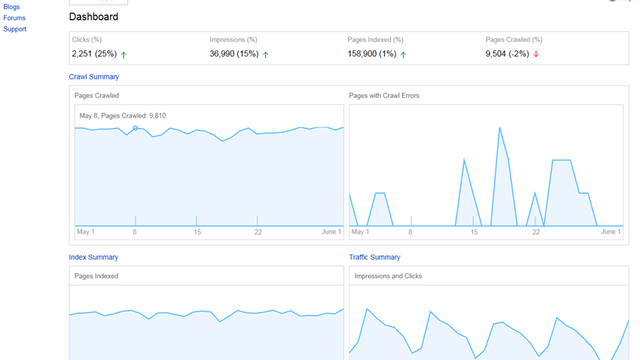Click the green up arrow beside Impressions
Screen dimensions: 640x360
click(266, 54)
